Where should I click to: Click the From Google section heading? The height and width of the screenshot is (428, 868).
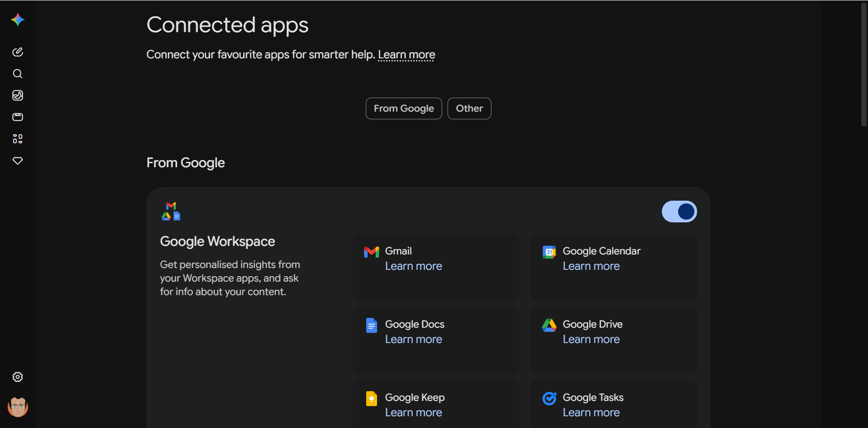(x=185, y=163)
